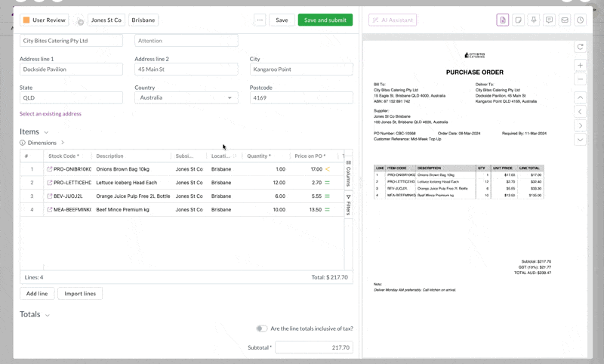Open the email envelope icon
The width and height of the screenshot is (604, 364).
[x=565, y=20]
